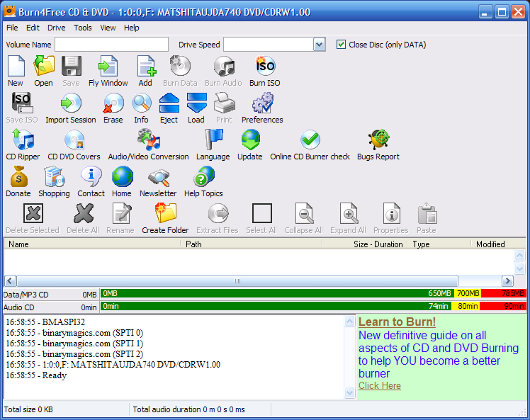
Task: Click the file list horizontal scrollbar thumb
Action: tap(237, 280)
